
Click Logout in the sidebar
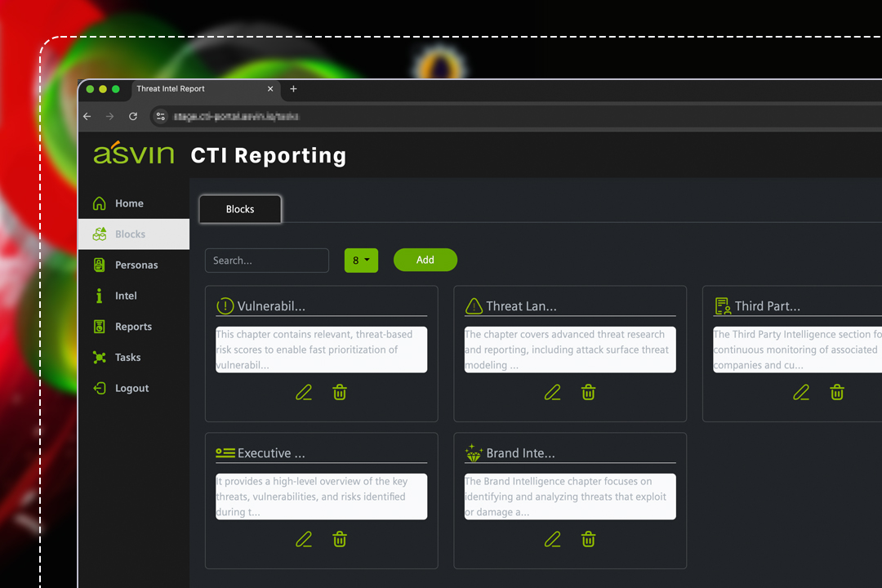[131, 389]
